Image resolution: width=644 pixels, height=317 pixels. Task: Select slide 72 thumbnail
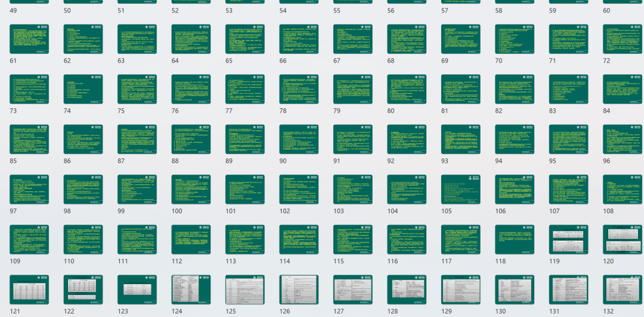pyautogui.click(x=623, y=39)
